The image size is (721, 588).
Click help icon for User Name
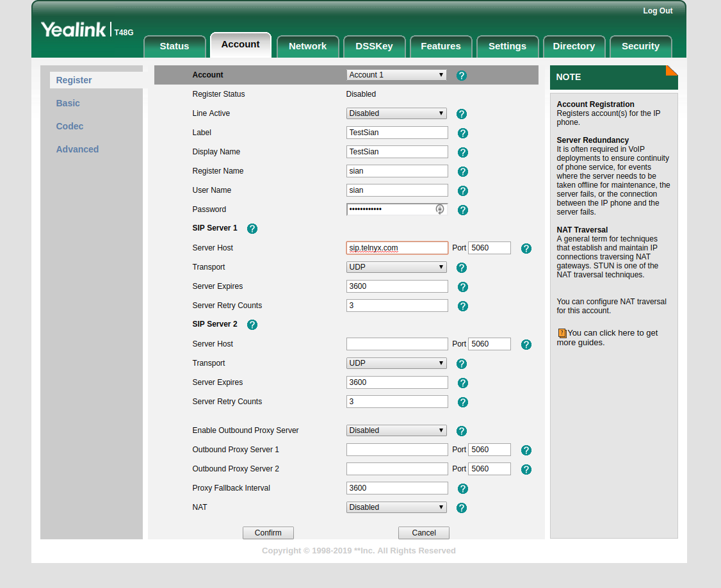click(x=463, y=191)
